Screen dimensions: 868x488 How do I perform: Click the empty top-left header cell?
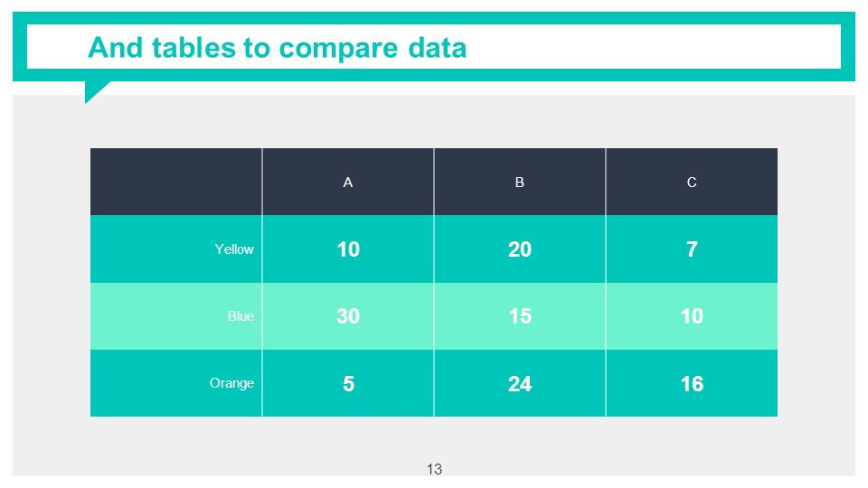(176, 182)
